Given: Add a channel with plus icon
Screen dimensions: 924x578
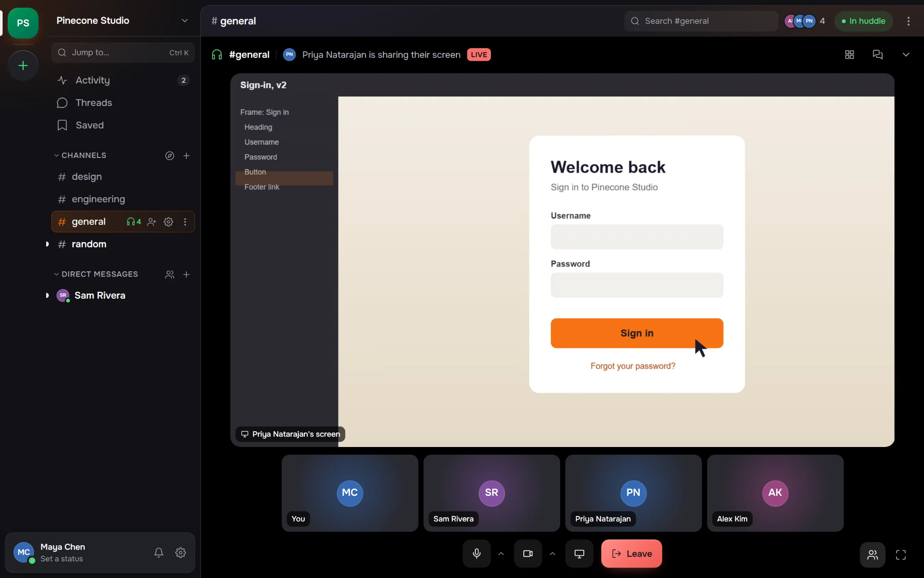Looking at the screenshot, I should coord(186,156).
